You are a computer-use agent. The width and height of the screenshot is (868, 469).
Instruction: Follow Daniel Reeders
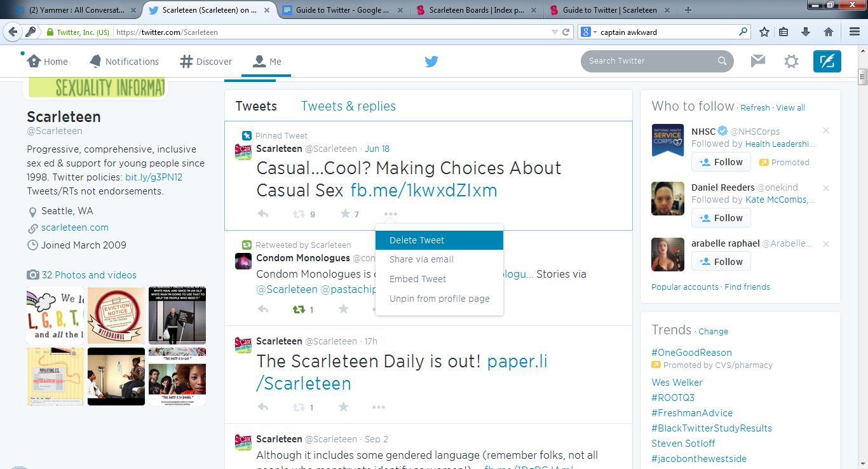[x=721, y=218]
